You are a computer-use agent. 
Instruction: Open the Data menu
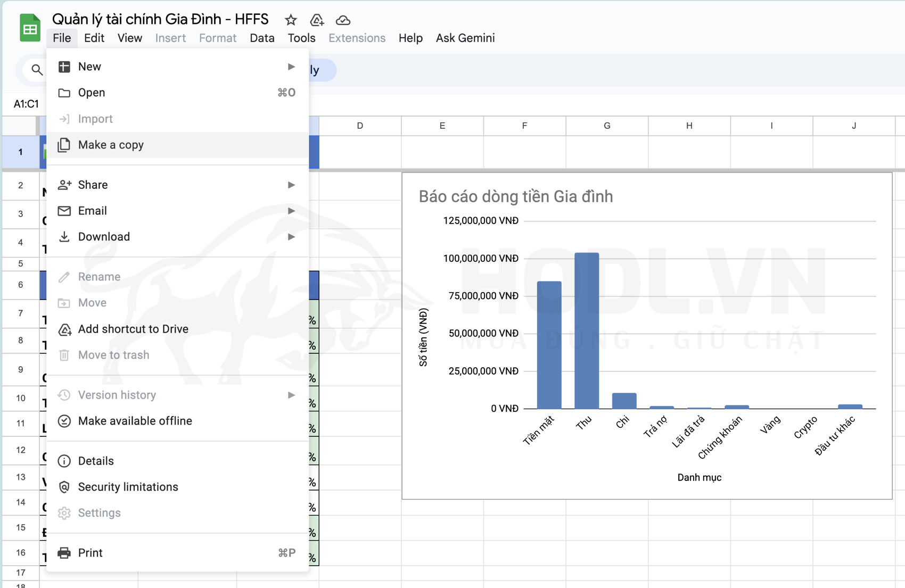(262, 38)
